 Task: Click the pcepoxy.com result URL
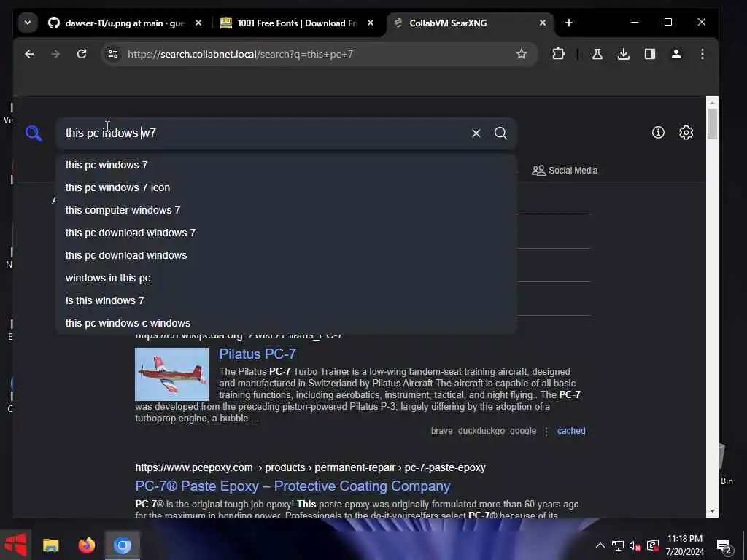click(310, 467)
